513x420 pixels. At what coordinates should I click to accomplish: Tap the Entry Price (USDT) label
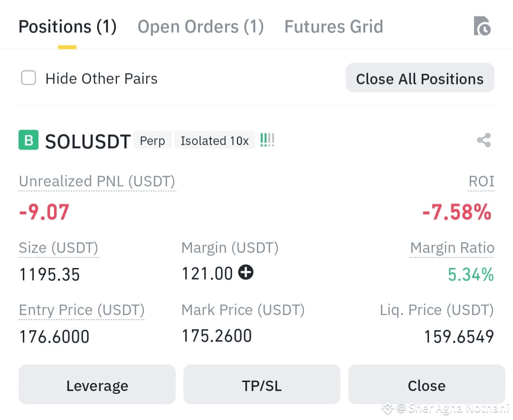point(82,310)
